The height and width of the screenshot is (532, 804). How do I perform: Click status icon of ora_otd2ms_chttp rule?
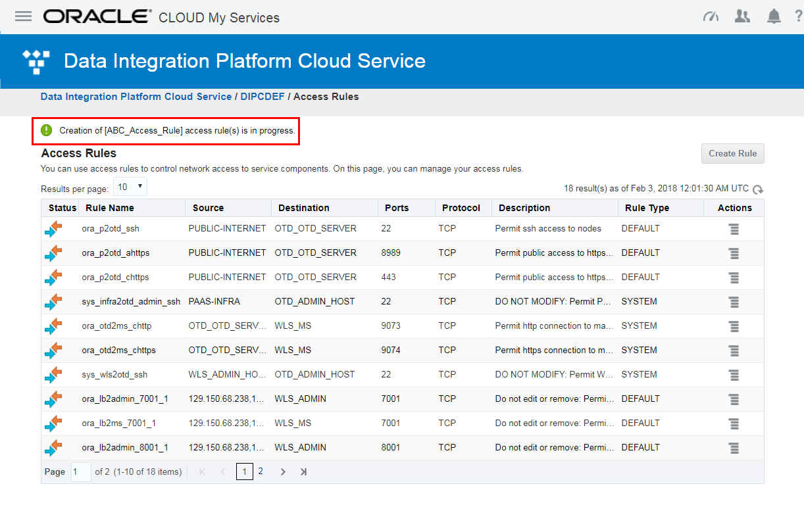tap(53, 326)
